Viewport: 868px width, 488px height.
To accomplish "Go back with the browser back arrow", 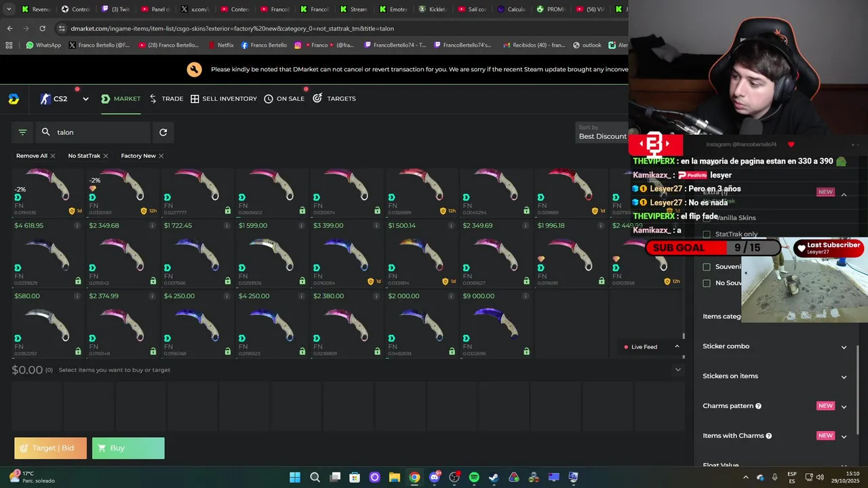I will pyautogui.click(x=9, y=28).
